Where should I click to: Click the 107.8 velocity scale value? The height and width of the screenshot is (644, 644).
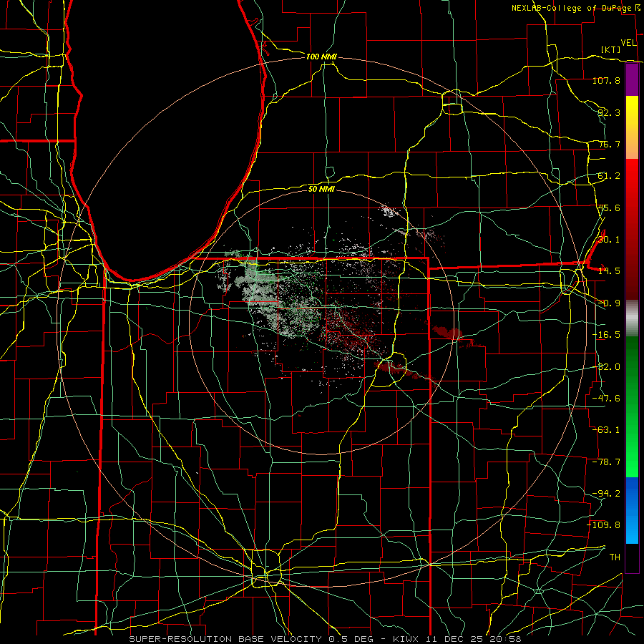(x=606, y=80)
